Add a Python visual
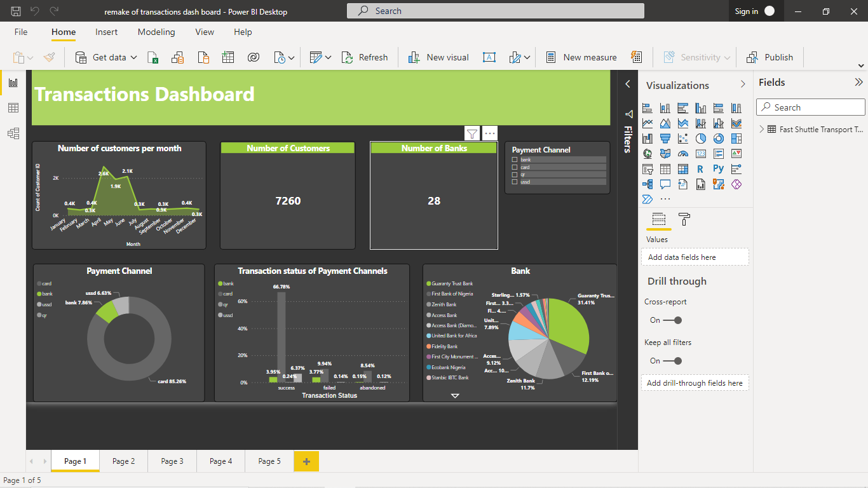Image resolution: width=868 pixels, height=488 pixels. tap(718, 168)
